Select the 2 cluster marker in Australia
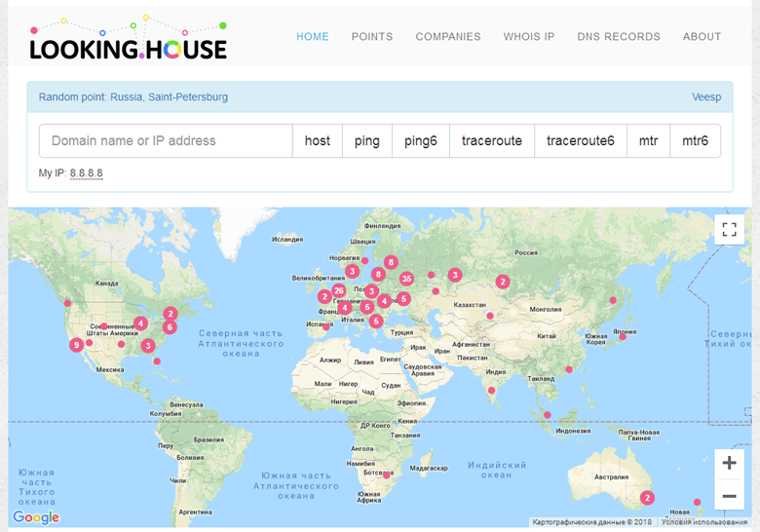This screenshot has width=760, height=532. coord(647,498)
